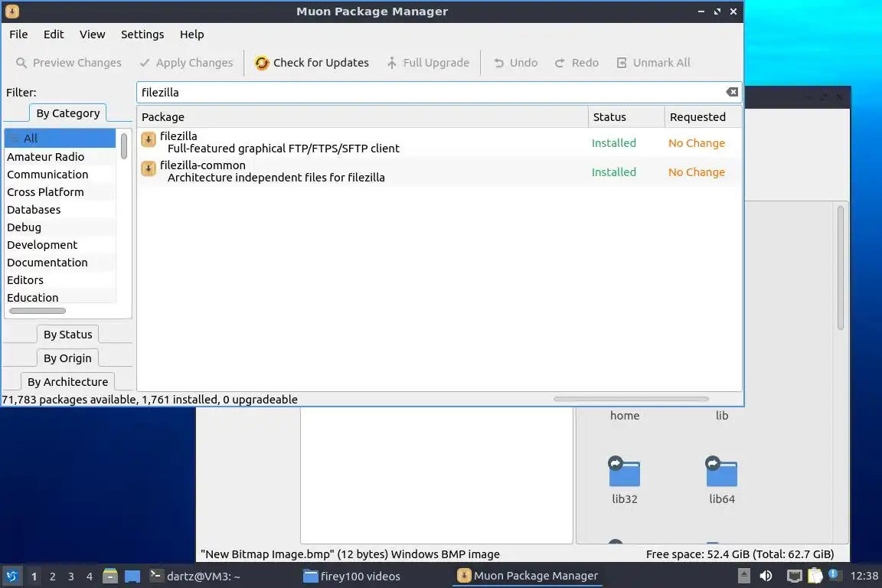Viewport: 882px width, 588px height.
Task: Click the blue show desktop icon in taskbar
Action: 132,576
